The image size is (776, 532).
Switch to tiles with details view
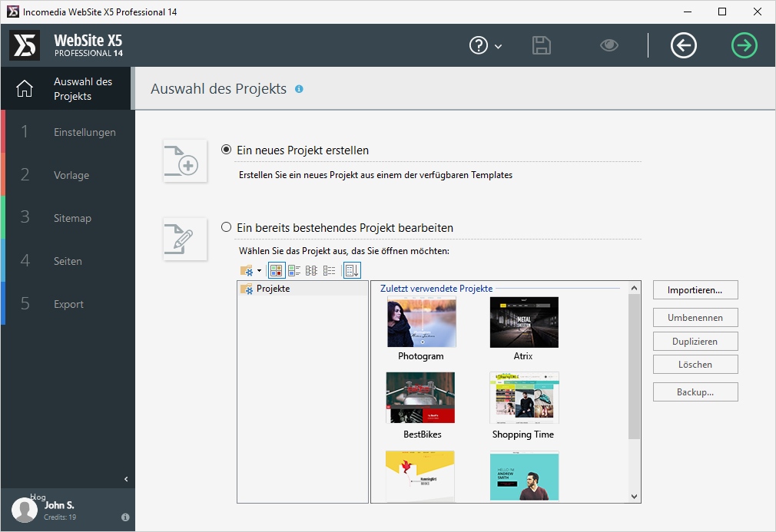click(294, 270)
